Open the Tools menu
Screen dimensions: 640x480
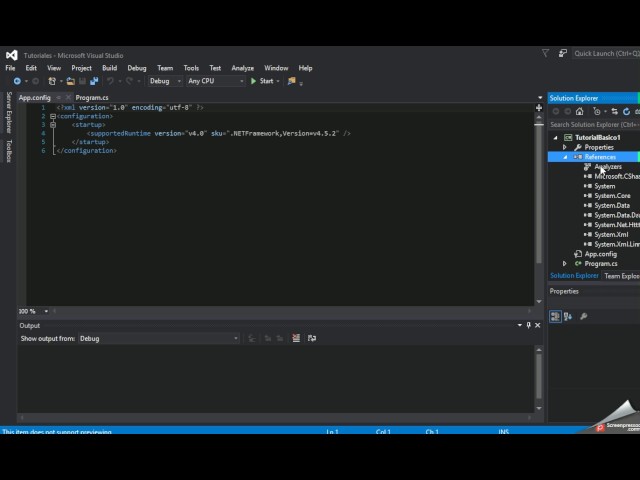tap(191, 68)
